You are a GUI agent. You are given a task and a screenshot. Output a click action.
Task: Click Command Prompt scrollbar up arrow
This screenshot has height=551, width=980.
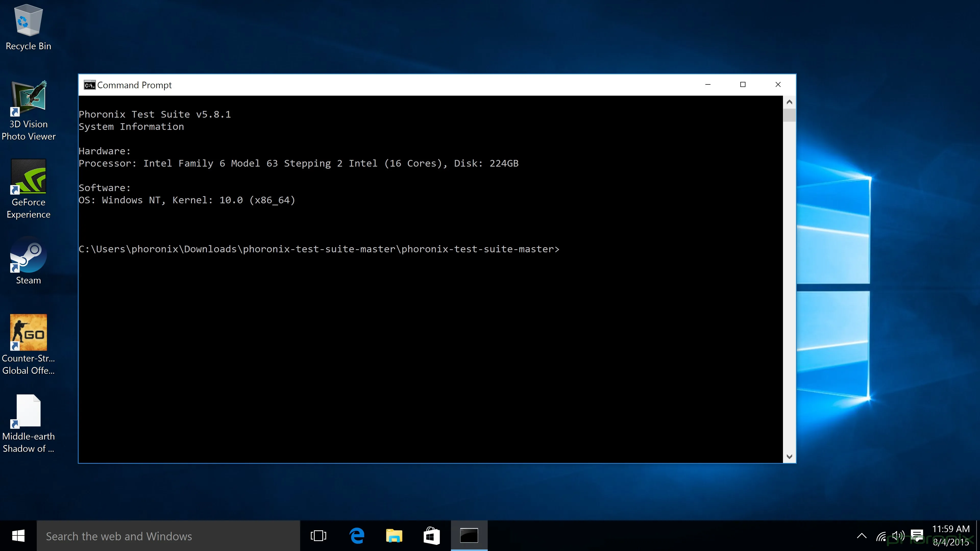pos(789,102)
